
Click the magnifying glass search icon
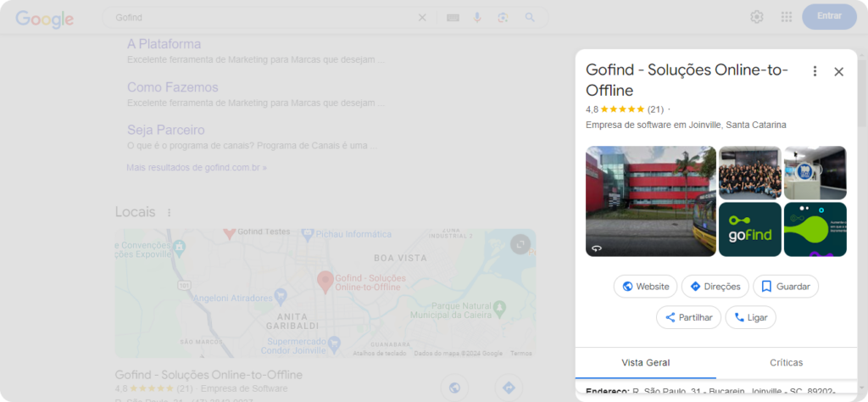[x=530, y=18]
